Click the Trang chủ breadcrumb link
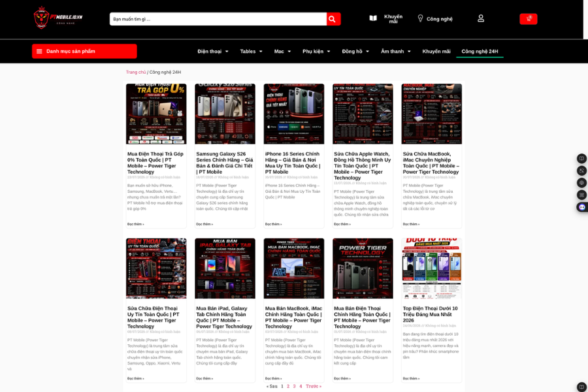This screenshot has width=588, height=392. point(136,72)
